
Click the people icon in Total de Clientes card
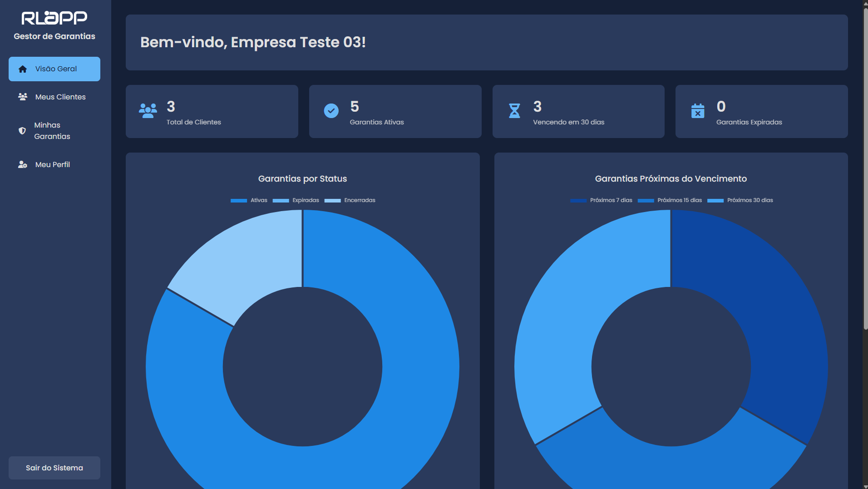click(x=148, y=111)
